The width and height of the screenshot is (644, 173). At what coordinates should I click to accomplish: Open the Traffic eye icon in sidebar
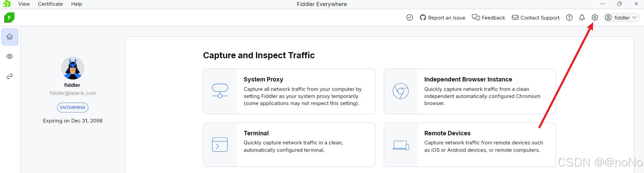10,57
